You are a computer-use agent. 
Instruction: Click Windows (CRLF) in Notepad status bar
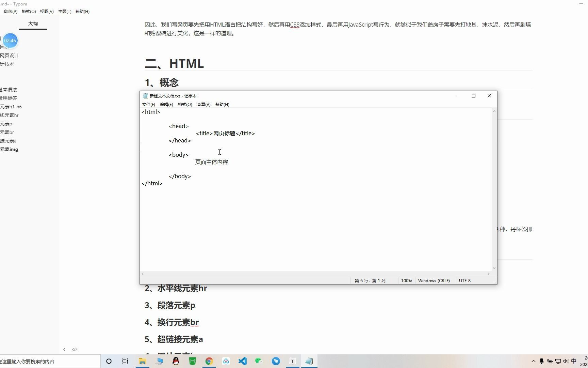click(434, 280)
